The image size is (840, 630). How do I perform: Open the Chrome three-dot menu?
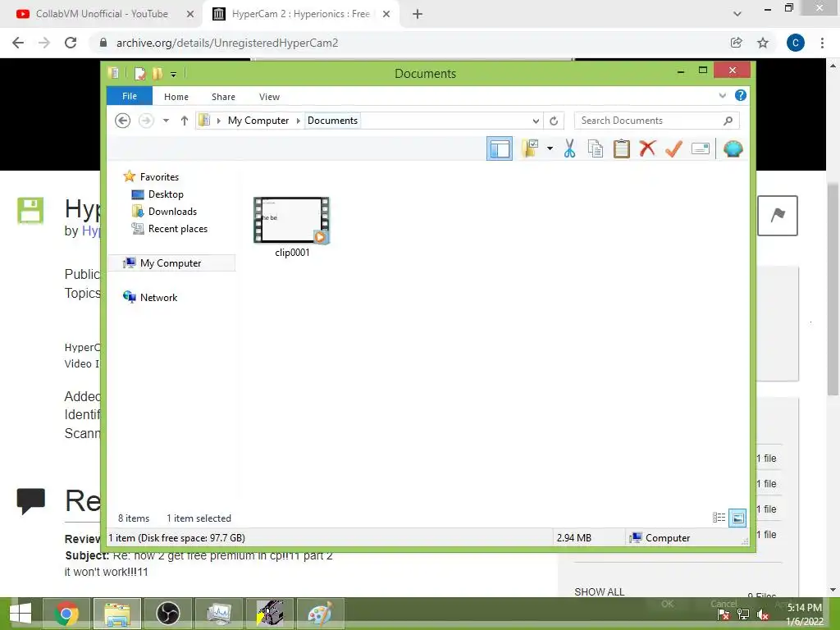pyautogui.click(x=822, y=43)
